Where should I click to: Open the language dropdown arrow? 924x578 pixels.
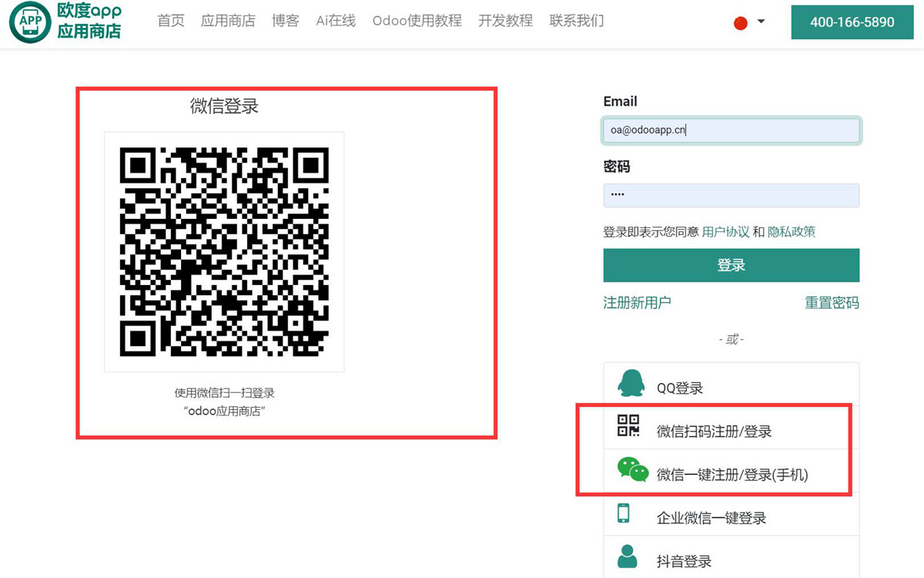(762, 22)
